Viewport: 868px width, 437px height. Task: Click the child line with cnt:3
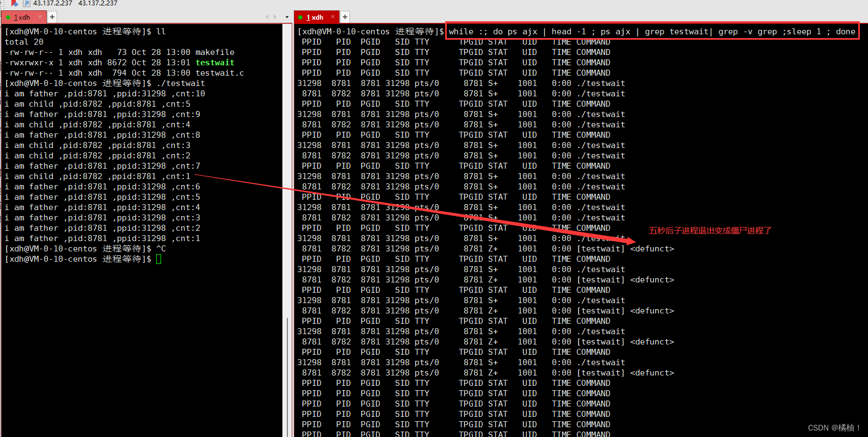click(97, 145)
